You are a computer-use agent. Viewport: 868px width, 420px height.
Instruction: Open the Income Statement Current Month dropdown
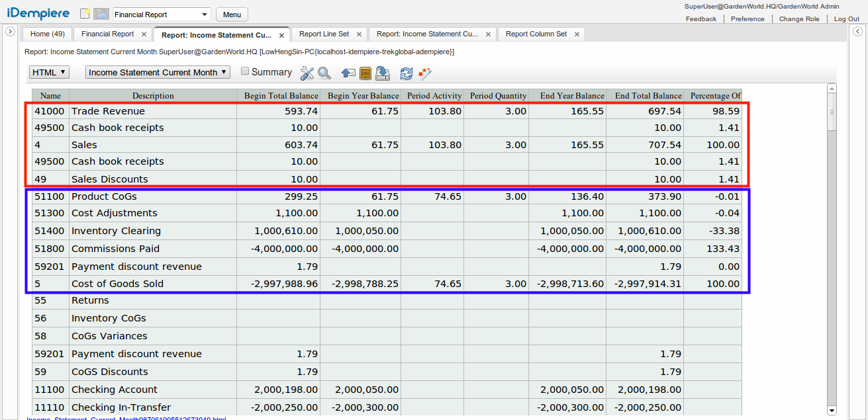(x=157, y=71)
